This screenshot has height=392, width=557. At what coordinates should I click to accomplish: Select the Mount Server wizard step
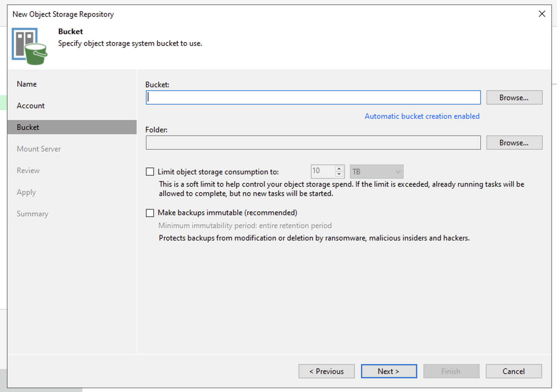pyautogui.click(x=39, y=149)
